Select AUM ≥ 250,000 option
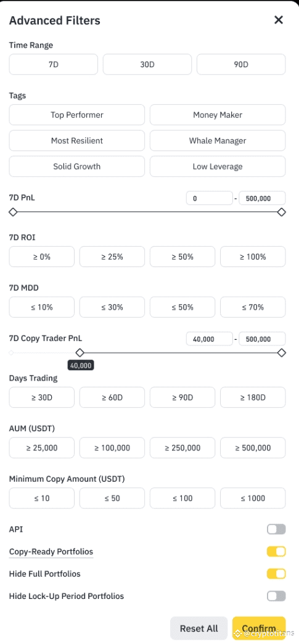 point(182,448)
